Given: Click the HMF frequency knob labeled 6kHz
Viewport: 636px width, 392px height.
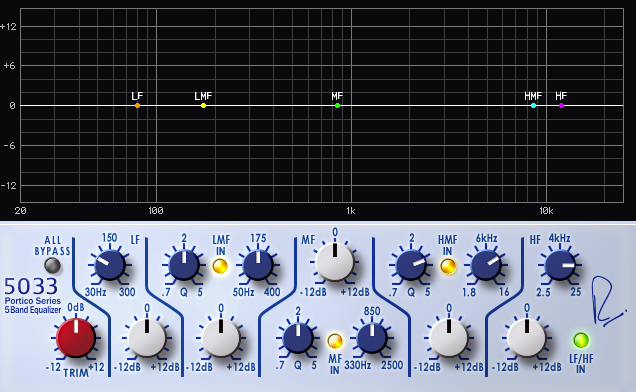Looking at the screenshot, I should pyautogui.click(x=486, y=265).
